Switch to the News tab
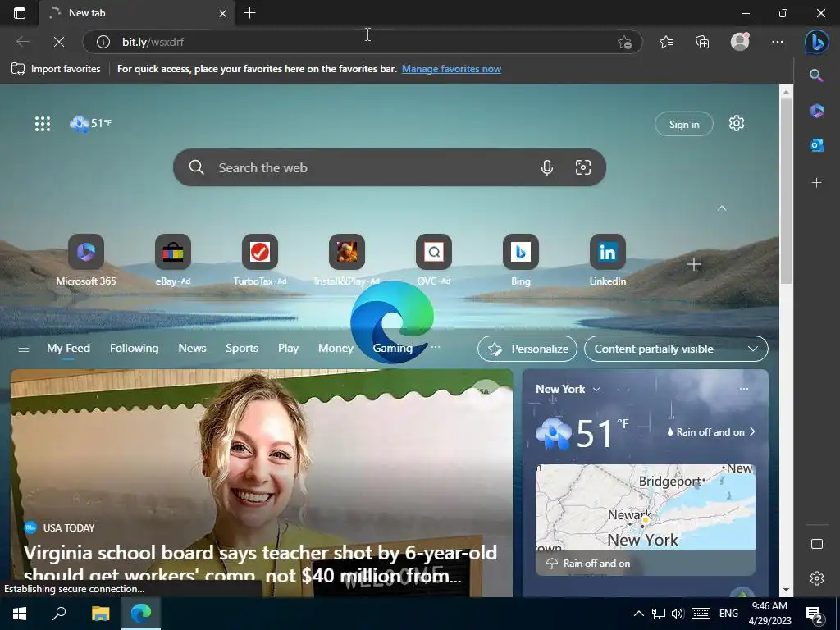The image size is (840, 630). click(x=192, y=348)
